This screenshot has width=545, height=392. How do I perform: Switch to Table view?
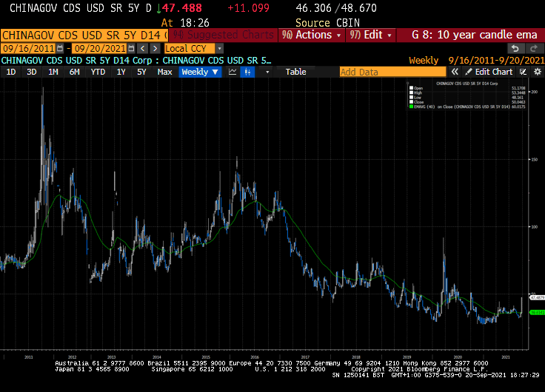(295, 72)
